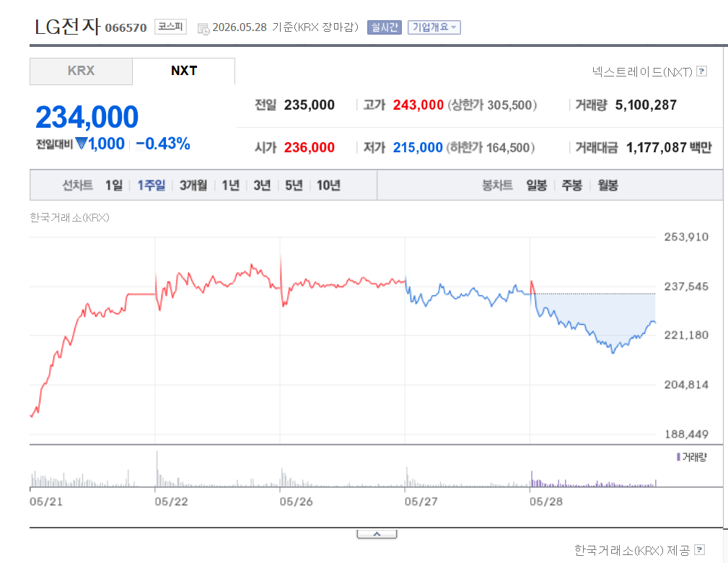This screenshot has width=728, height=563.
Task: Select the 10년 line chart period
Action: pos(328,186)
